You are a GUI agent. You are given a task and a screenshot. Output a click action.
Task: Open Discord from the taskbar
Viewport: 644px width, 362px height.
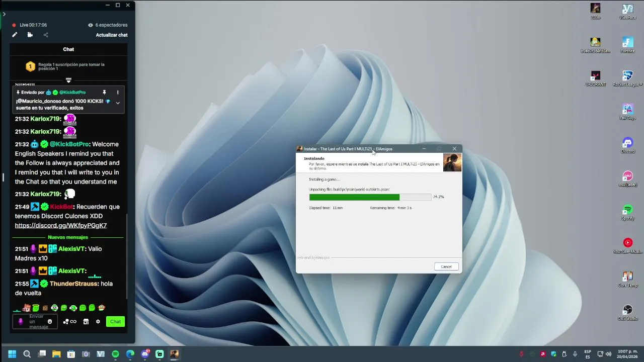click(145, 354)
